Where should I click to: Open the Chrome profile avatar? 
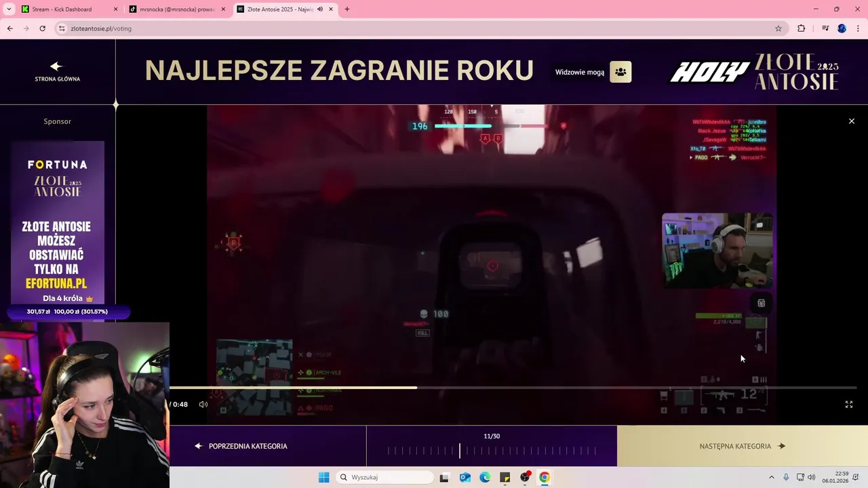coord(842,28)
